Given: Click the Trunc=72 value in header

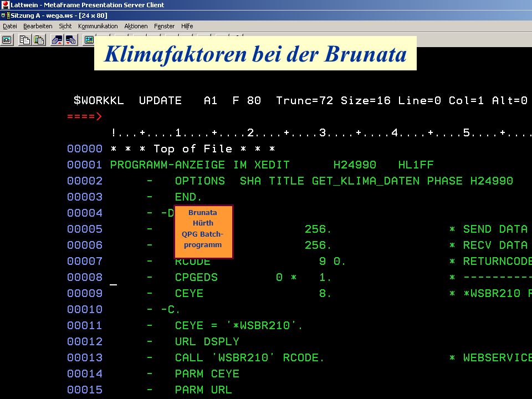Looking at the screenshot, I should [304, 100].
